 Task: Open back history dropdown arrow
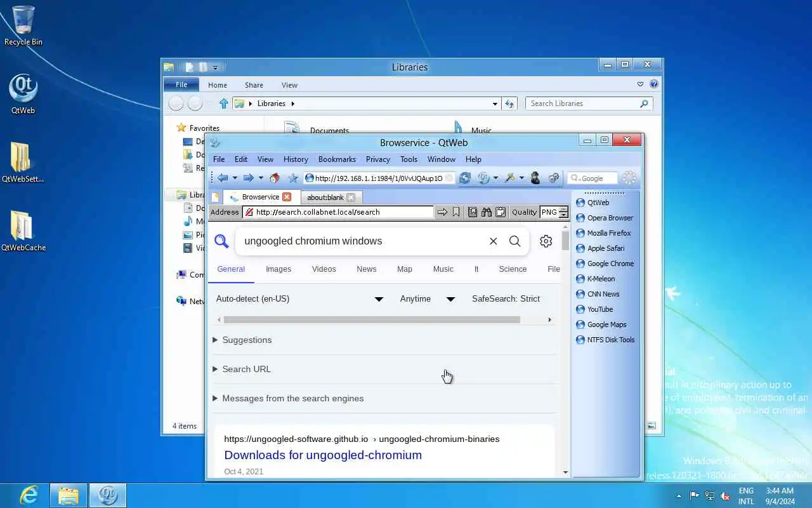(x=235, y=178)
